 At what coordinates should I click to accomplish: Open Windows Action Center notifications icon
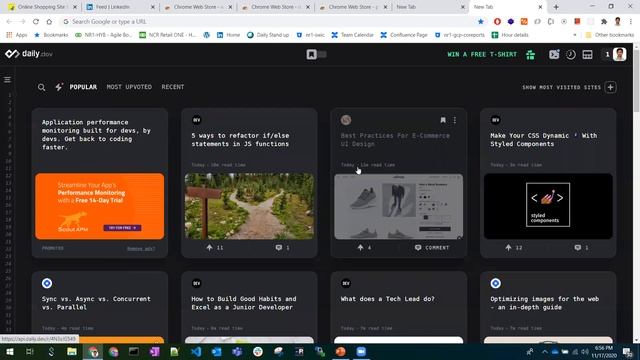pyautogui.click(x=627, y=351)
